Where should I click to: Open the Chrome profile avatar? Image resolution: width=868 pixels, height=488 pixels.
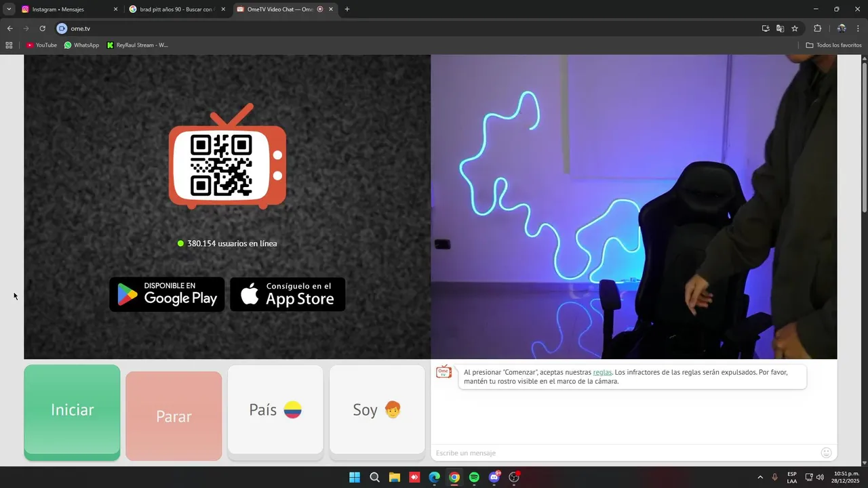[842, 28]
